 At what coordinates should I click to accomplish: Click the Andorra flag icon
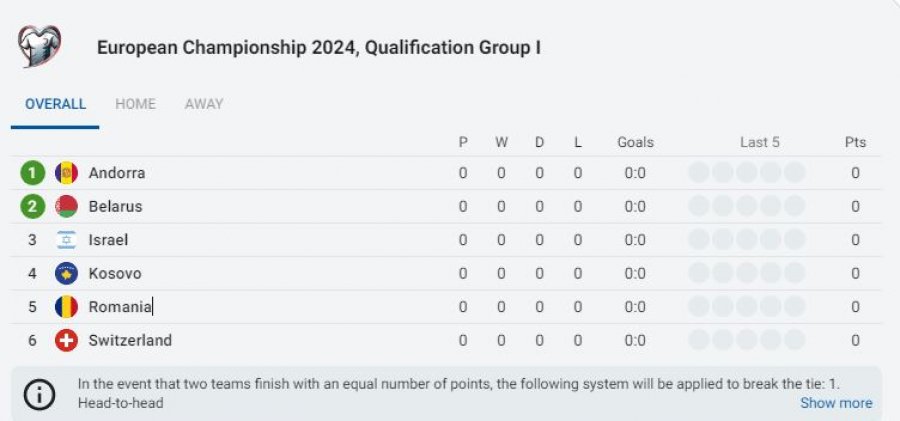66,173
